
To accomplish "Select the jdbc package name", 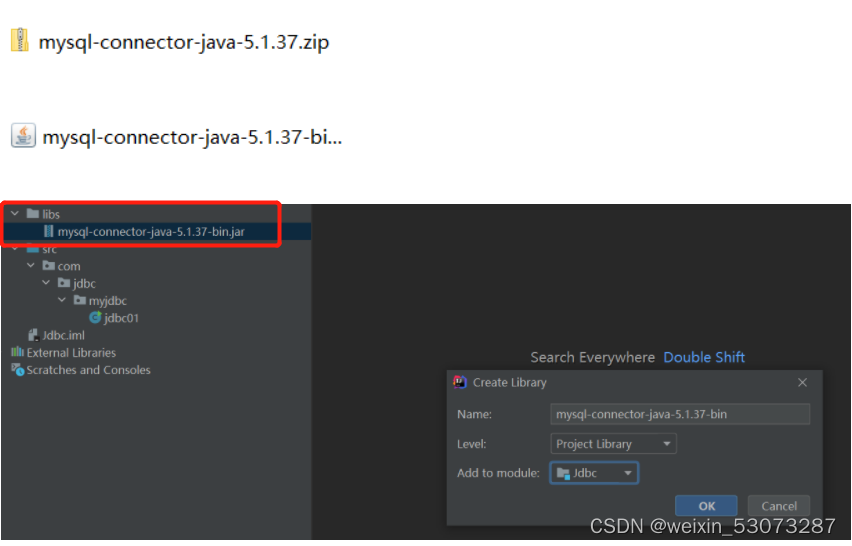I will (84, 284).
